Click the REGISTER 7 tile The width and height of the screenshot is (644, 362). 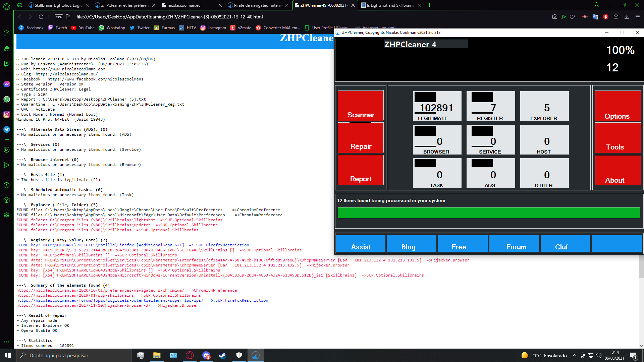[491, 106]
